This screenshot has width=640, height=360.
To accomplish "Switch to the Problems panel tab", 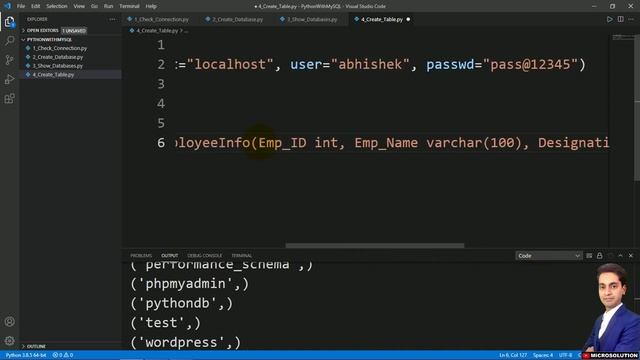I will tap(141, 256).
